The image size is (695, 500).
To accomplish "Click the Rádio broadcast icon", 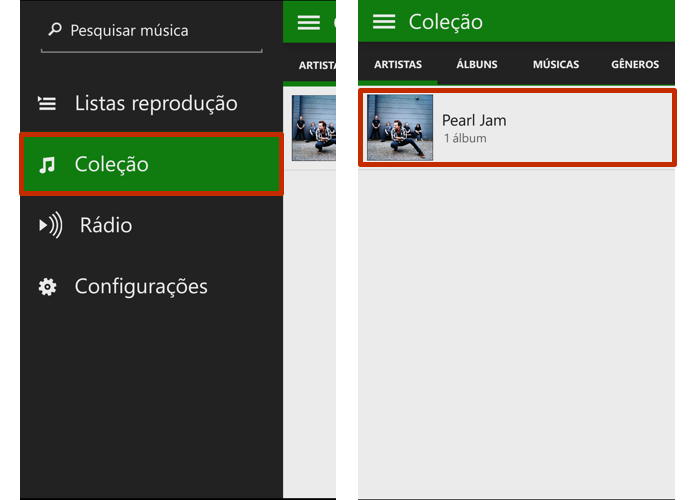I will pos(51,225).
